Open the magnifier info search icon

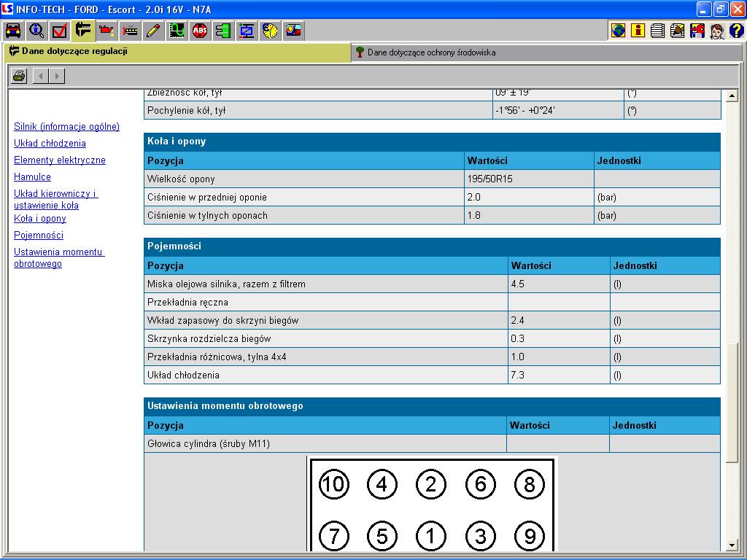click(x=36, y=31)
